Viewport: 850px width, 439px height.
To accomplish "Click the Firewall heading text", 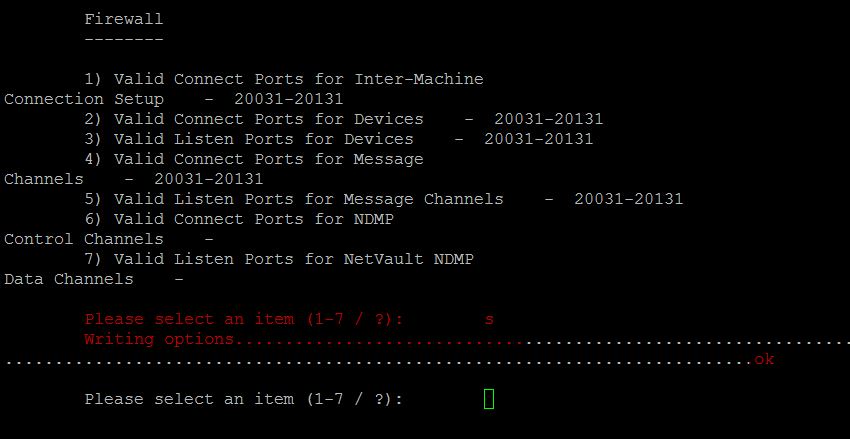I will tap(123, 19).
